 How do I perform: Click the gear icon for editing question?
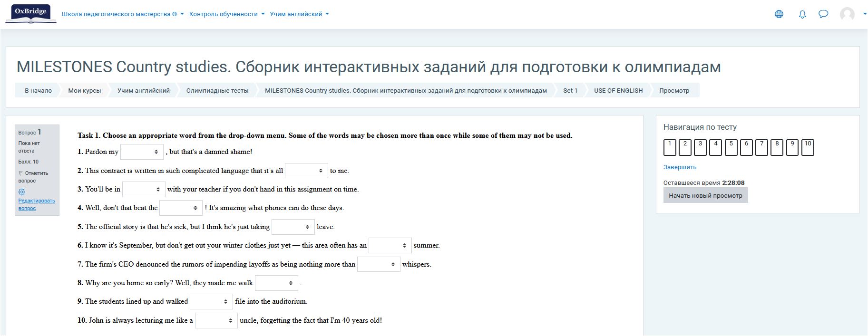click(x=22, y=192)
